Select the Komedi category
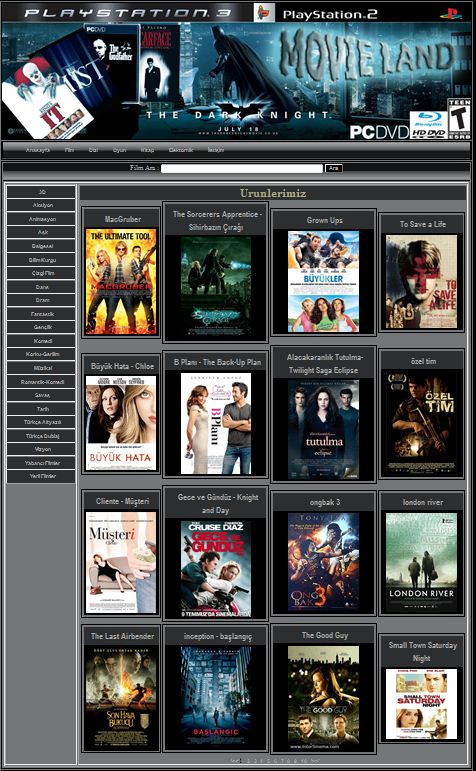This screenshot has width=476, height=771. pos(41,341)
